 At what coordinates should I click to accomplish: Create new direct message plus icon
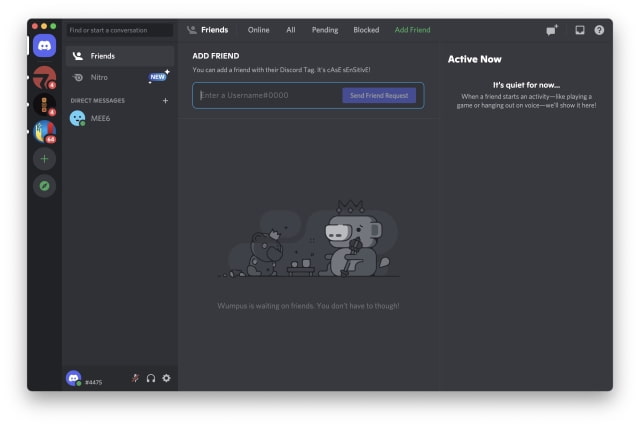click(x=165, y=100)
